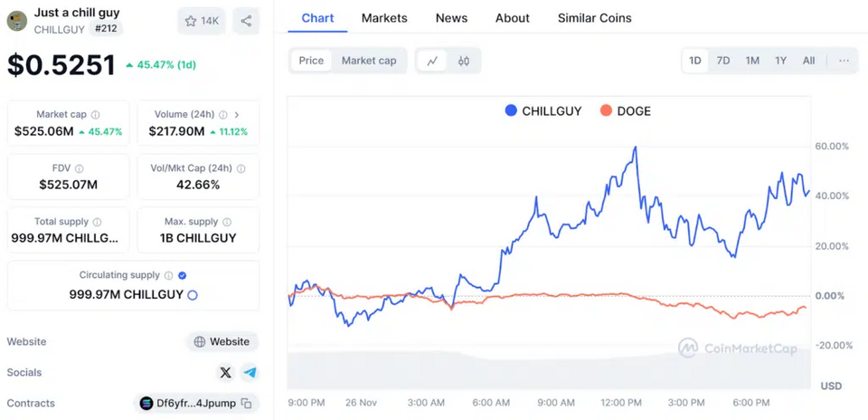Click the orange DOGE legend swatch
The image size is (868, 420).
point(606,110)
